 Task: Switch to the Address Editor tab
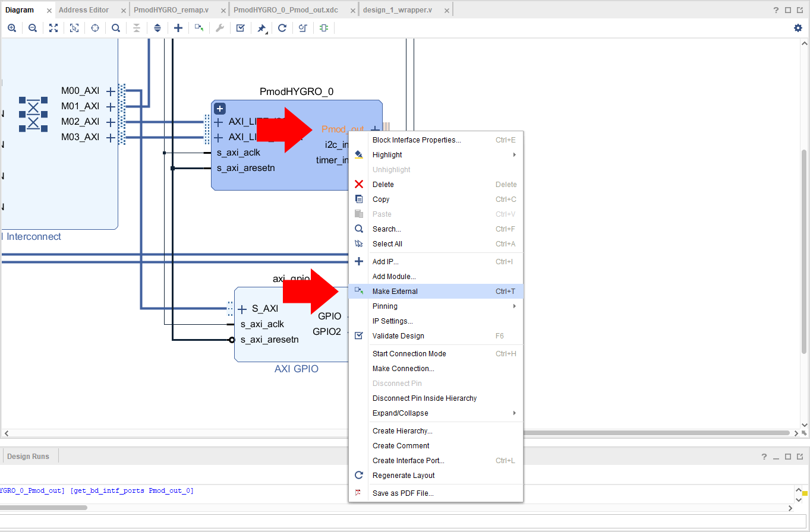tap(84, 10)
